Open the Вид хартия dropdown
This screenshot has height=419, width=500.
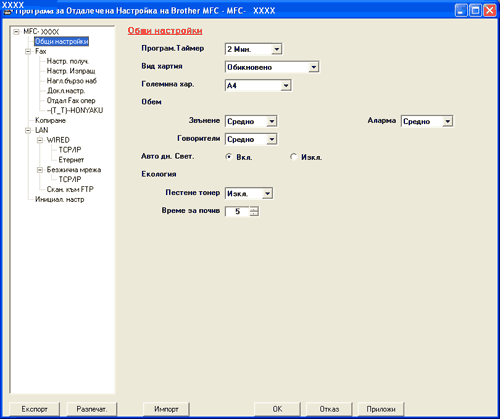point(313,67)
